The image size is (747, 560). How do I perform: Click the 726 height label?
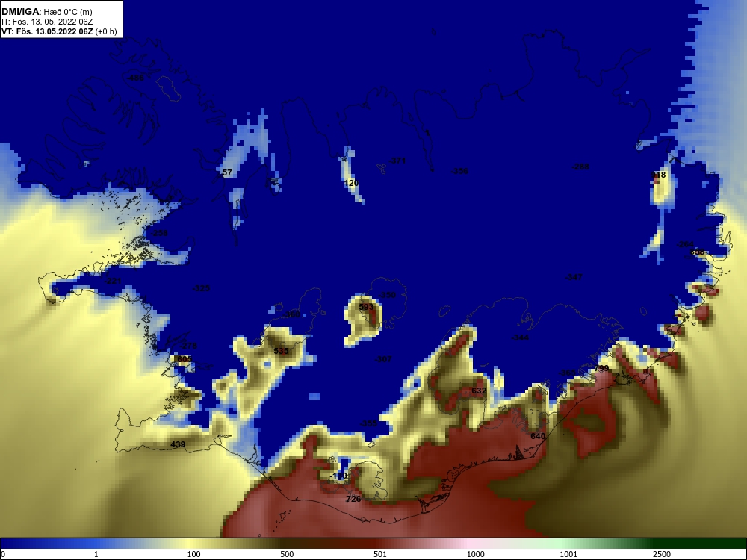[x=353, y=499]
